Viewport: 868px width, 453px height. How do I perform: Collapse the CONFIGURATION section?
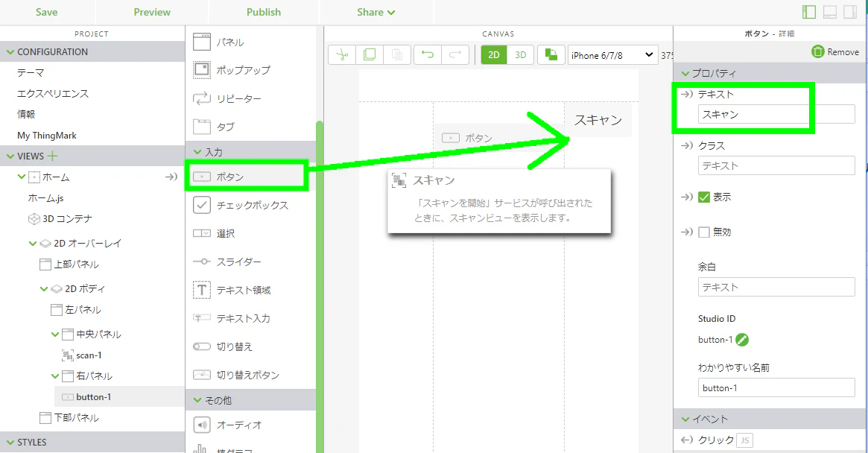10,52
